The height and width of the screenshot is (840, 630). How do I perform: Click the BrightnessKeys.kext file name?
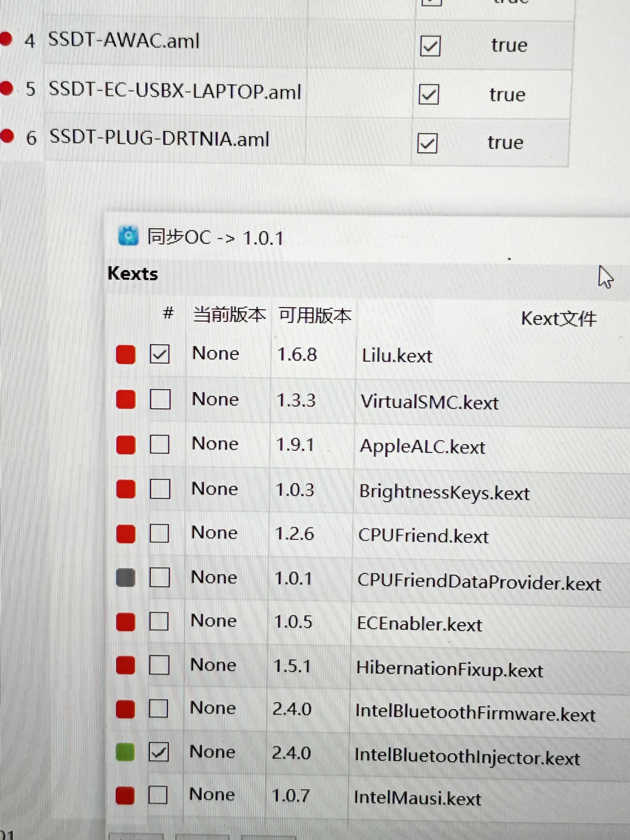444,493
